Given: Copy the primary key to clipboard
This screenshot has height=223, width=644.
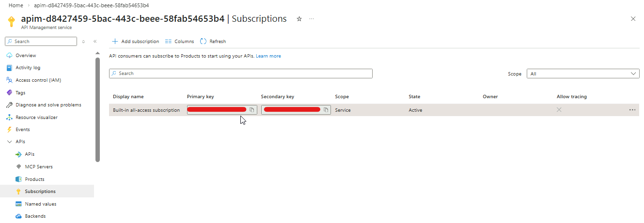Looking at the screenshot, I should 252,110.
